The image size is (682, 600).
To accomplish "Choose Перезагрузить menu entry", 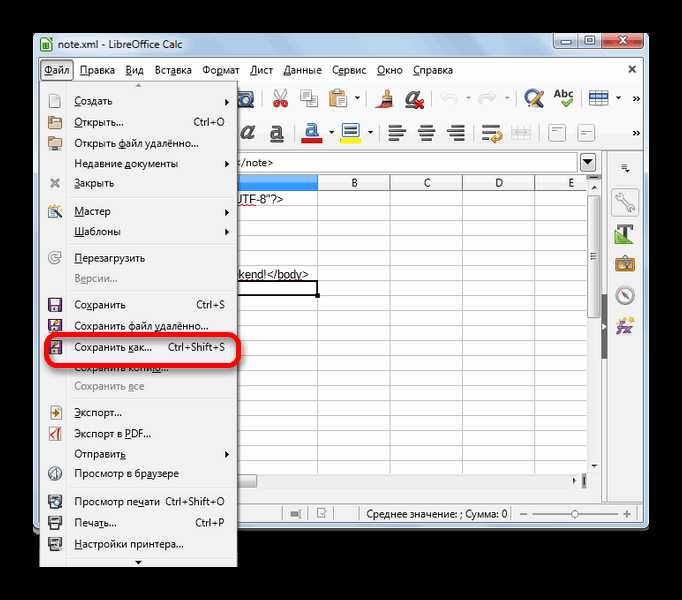I will click(x=139, y=258).
